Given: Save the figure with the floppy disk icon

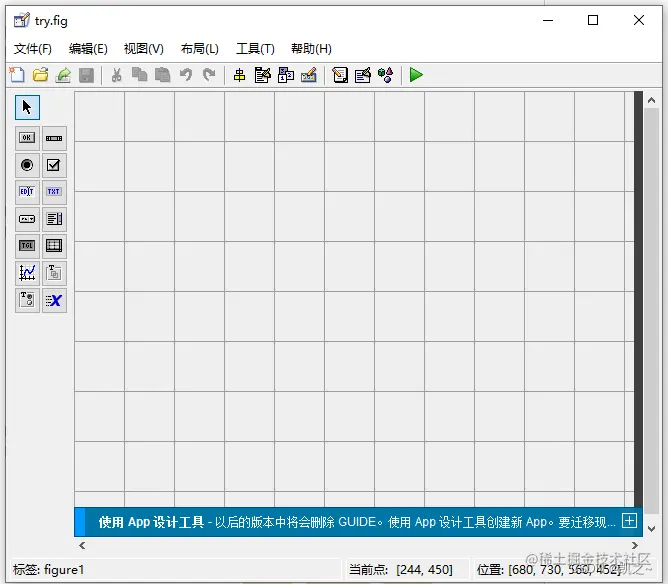Looking at the screenshot, I should [86, 75].
